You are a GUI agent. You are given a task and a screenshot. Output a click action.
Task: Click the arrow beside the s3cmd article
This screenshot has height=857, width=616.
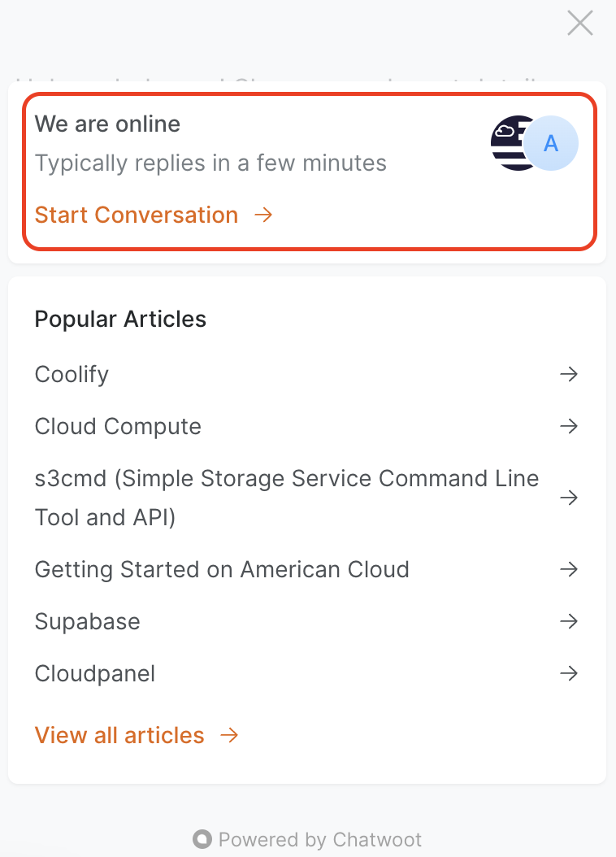[x=569, y=498]
